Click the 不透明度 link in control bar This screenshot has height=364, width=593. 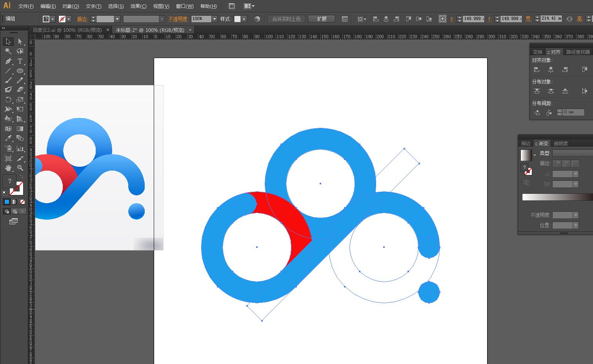tap(178, 19)
